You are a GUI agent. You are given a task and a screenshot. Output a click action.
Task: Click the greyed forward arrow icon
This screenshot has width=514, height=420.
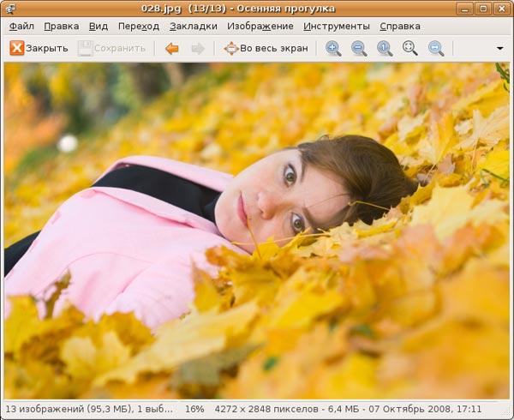tap(198, 49)
